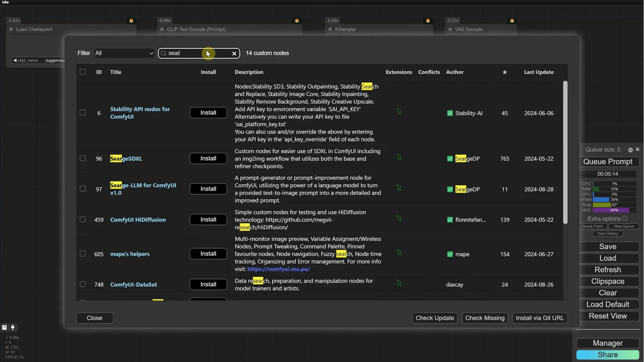
Task: Click the node map icon at bottom left
Action: 4,327
